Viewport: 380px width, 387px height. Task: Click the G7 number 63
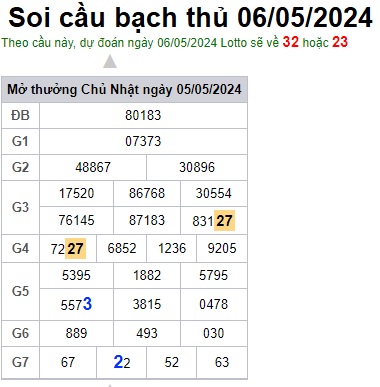(x=222, y=362)
